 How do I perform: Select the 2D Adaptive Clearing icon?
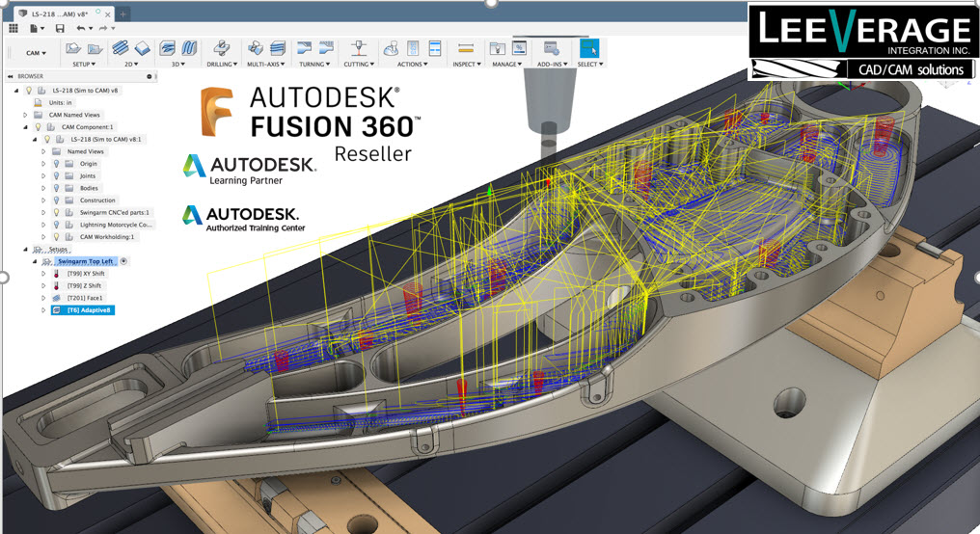120,48
